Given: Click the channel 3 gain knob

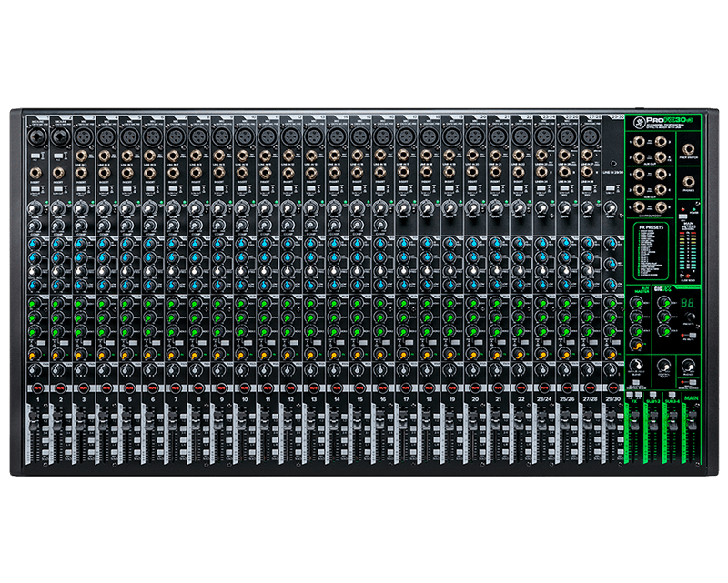Looking at the screenshot, I should [x=80, y=209].
